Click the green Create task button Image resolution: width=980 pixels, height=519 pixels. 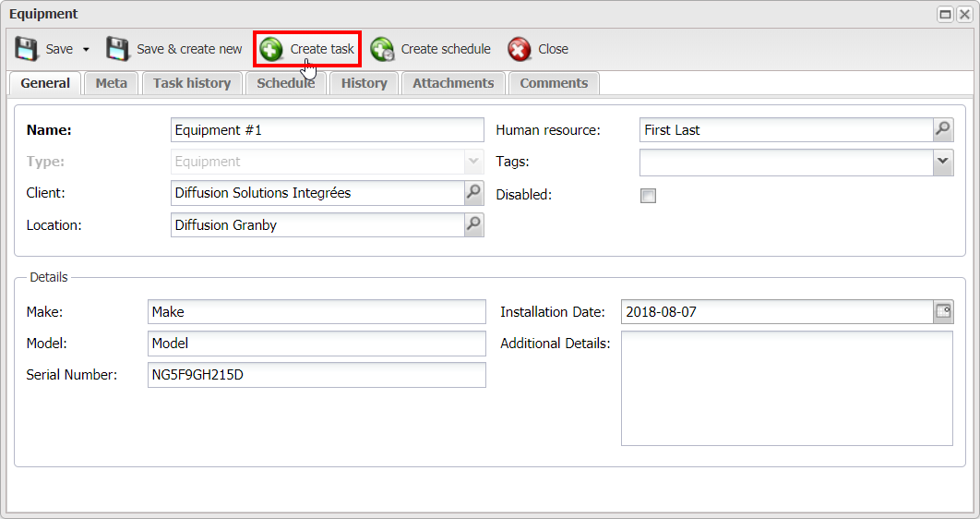coord(307,49)
